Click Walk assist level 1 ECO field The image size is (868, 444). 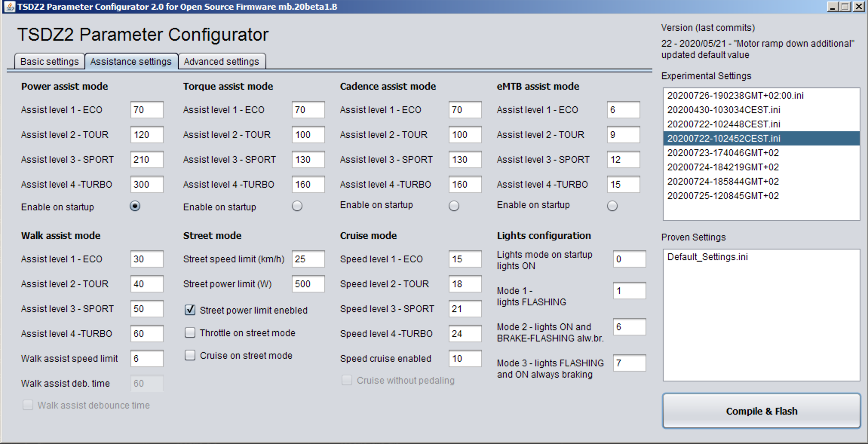(147, 259)
